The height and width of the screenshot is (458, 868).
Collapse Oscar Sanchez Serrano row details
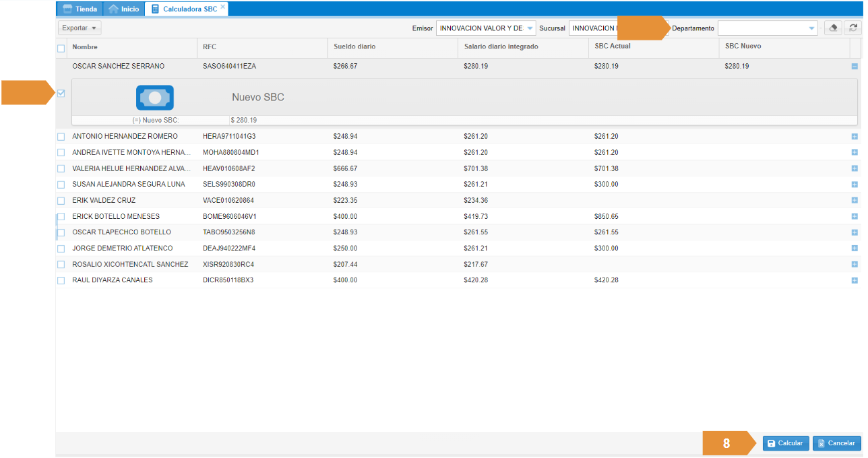point(855,67)
